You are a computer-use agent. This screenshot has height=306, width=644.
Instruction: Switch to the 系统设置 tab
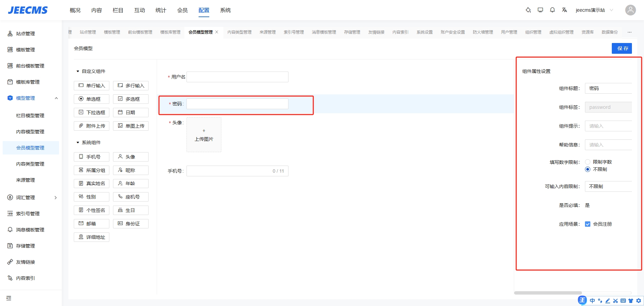click(x=425, y=32)
